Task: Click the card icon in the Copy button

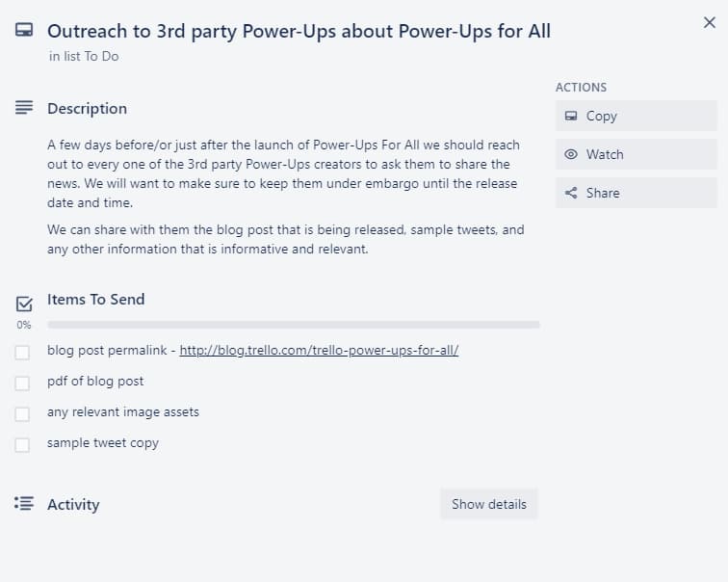Action: [571, 116]
